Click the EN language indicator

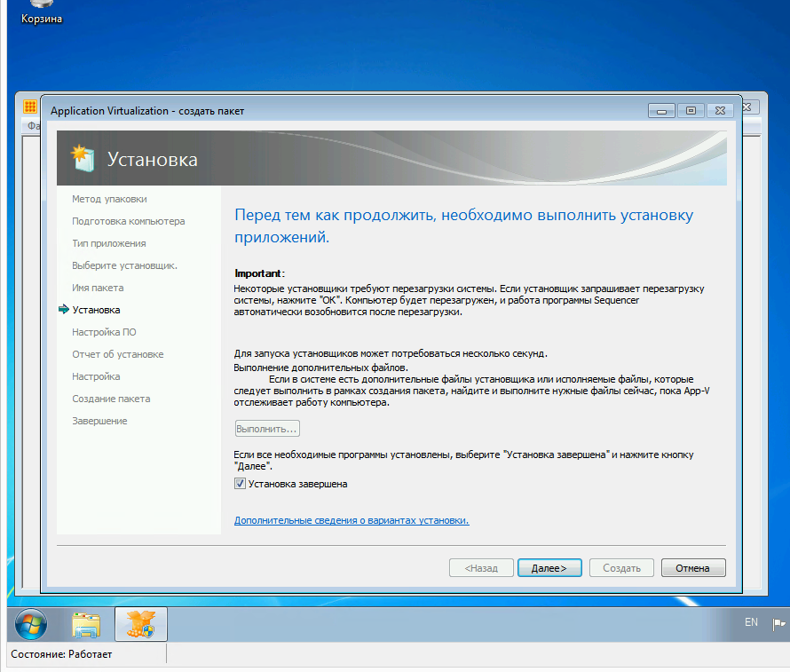coord(751,623)
